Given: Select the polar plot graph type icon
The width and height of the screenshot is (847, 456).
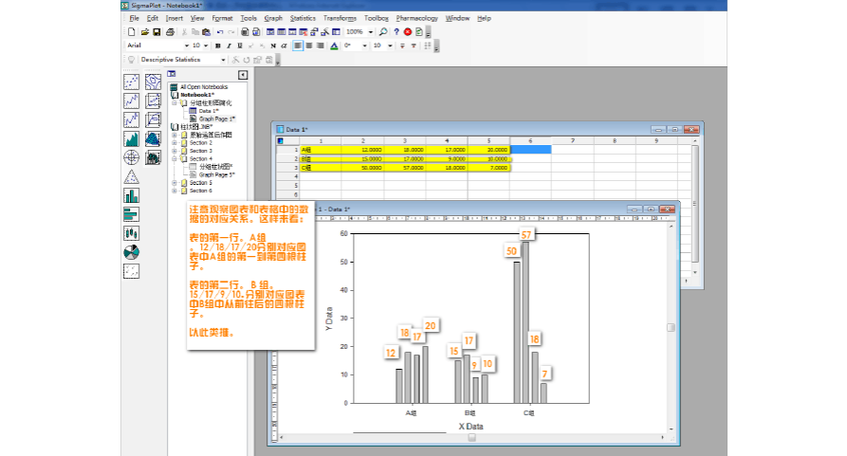Looking at the screenshot, I should coord(131,157).
